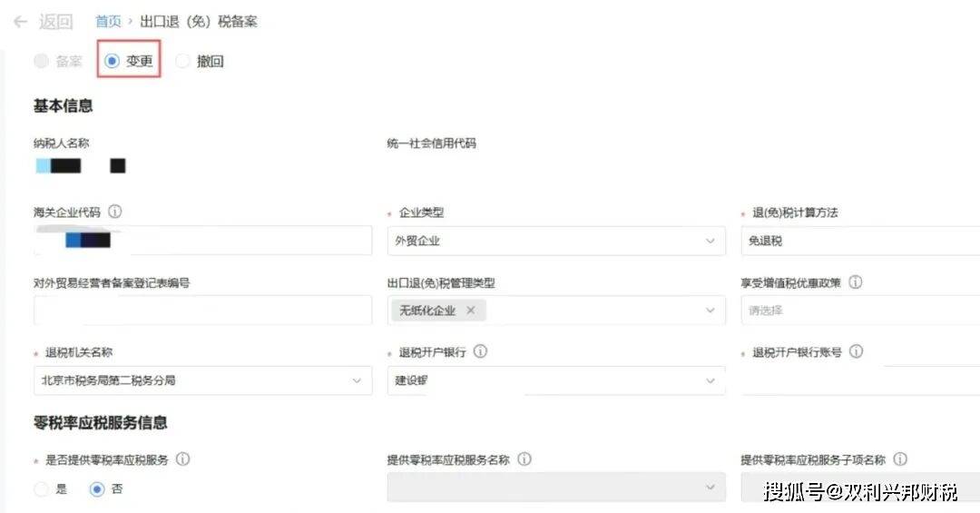
Task: Click info icon beside 是否提供零税率应税服务
Action: (x=182, y=459)
